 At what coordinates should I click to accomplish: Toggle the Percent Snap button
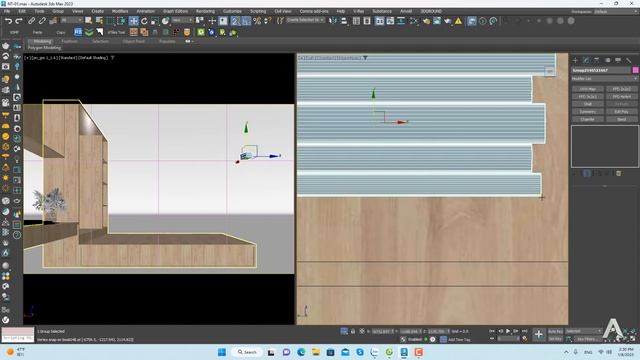257,21
